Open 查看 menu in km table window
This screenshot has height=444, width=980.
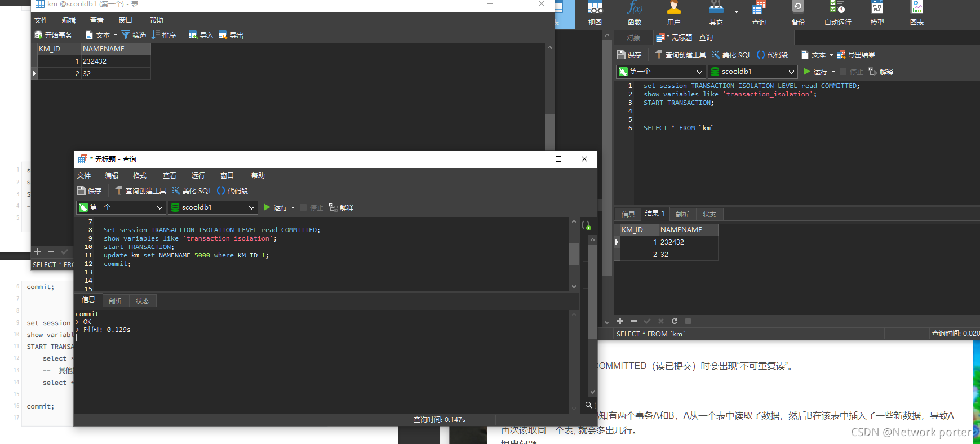click(97, 20)
